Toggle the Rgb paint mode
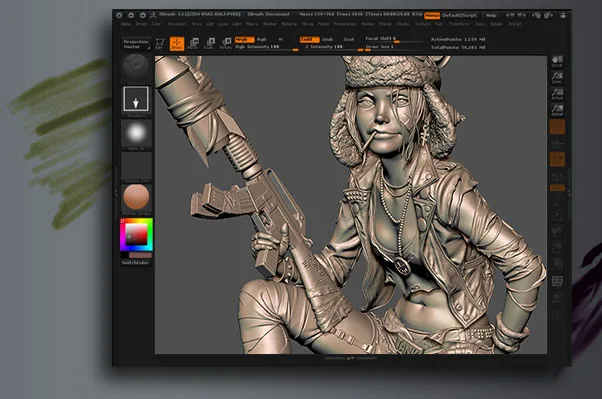This screenshot has width=602, height=399. pos(262,40)
